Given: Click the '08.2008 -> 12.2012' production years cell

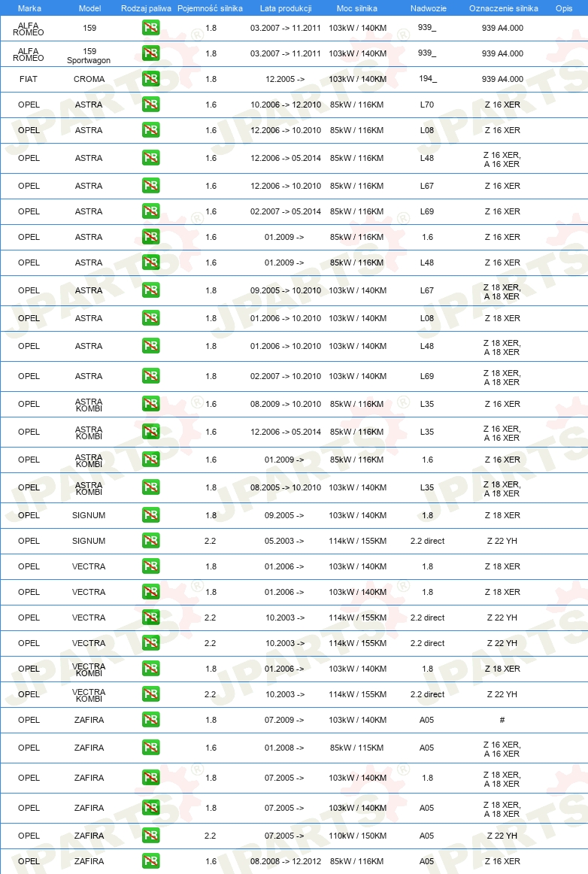Looking at the screenshot, I should (x=286, y=862).
